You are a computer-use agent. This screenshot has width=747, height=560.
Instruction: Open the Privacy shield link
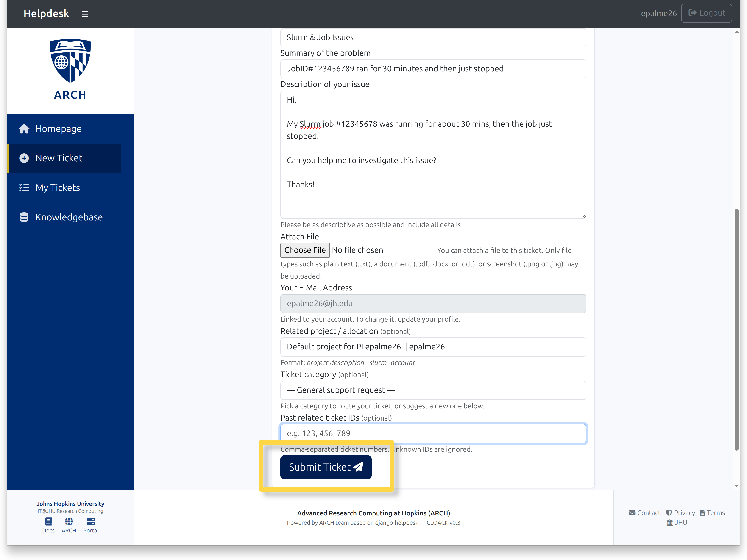[680, 512]
